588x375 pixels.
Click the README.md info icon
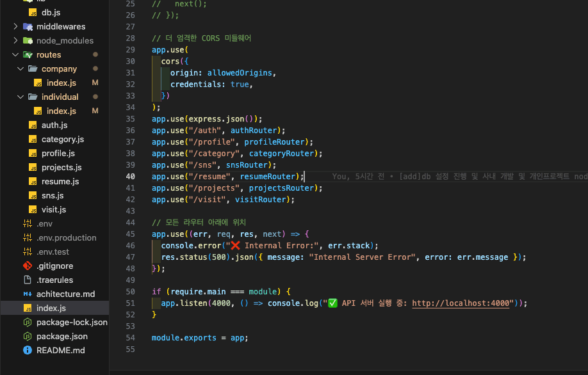pos(28,350)
